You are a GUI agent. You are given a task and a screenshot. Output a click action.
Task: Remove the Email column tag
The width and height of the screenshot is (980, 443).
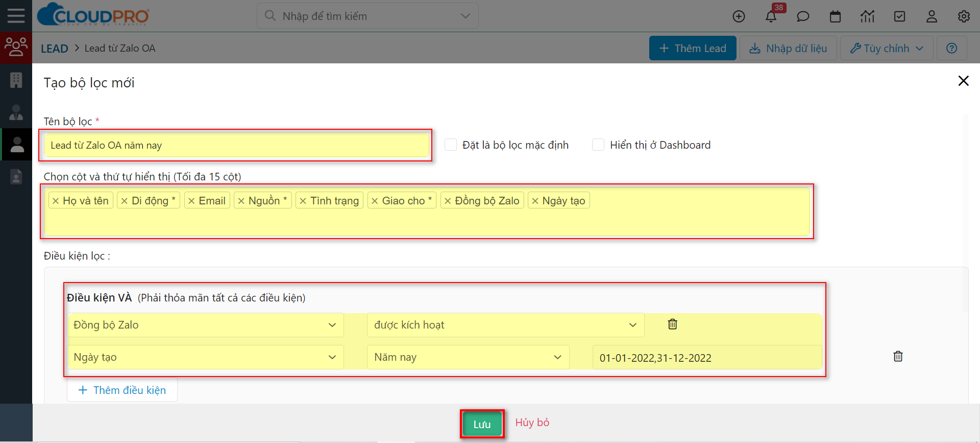coord(191,201)
